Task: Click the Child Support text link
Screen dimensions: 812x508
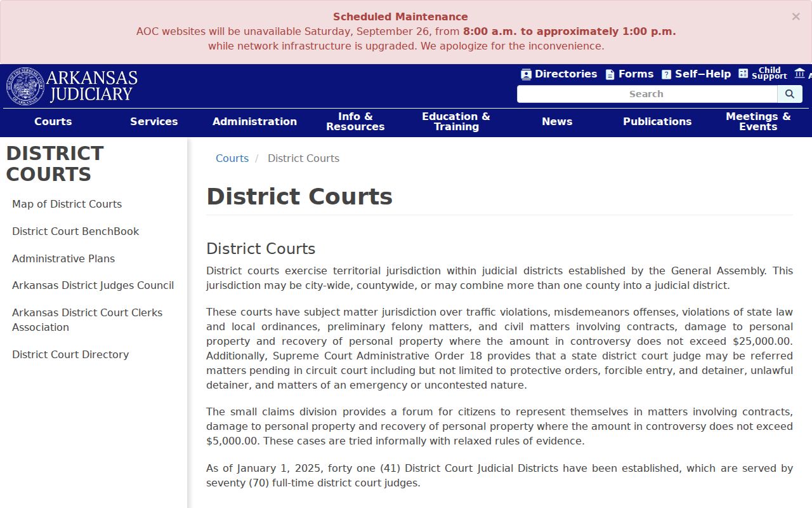Action: tap(769, 74)
